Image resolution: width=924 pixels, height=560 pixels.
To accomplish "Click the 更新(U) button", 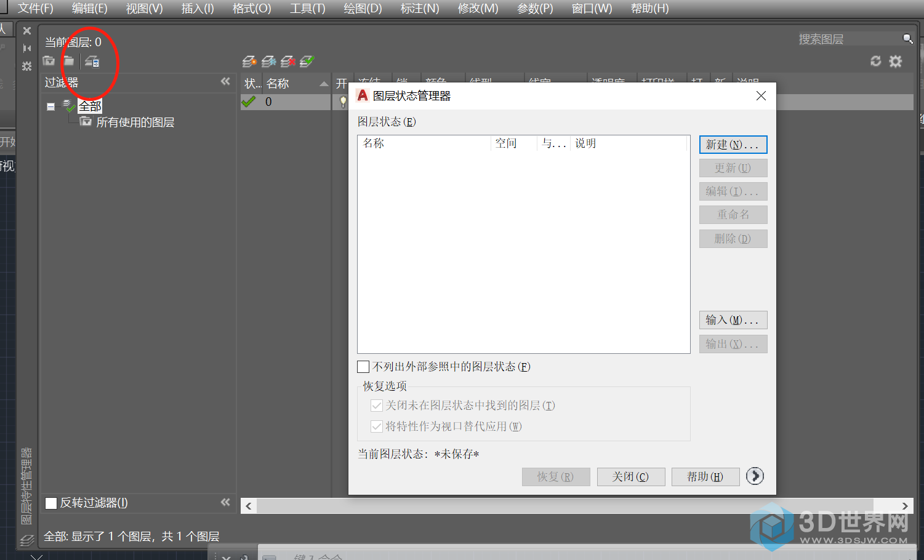I will coord(733,168).
